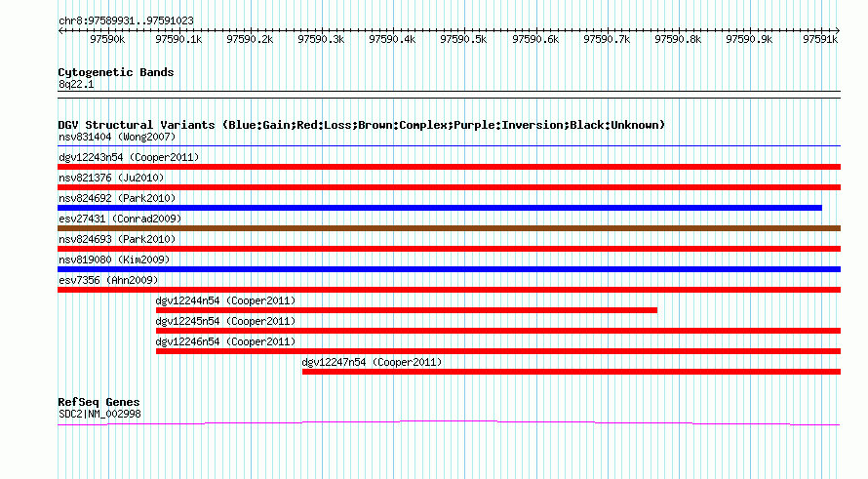Open variant label dgv12247n54 (Cooper2011)
The image size is (868, 479).
(x=372, y=362)
